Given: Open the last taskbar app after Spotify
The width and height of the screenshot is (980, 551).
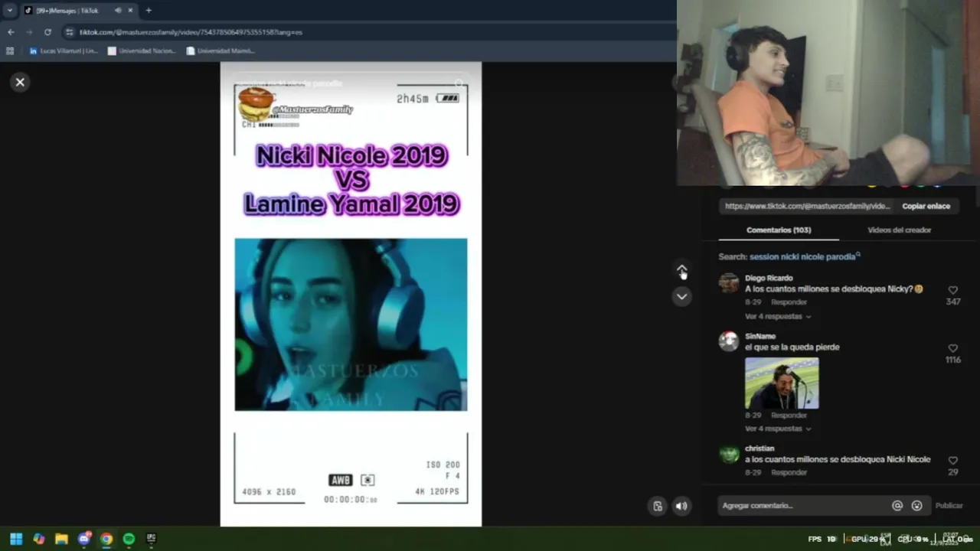Looking at the screenshot, I should tap(152, 539).
